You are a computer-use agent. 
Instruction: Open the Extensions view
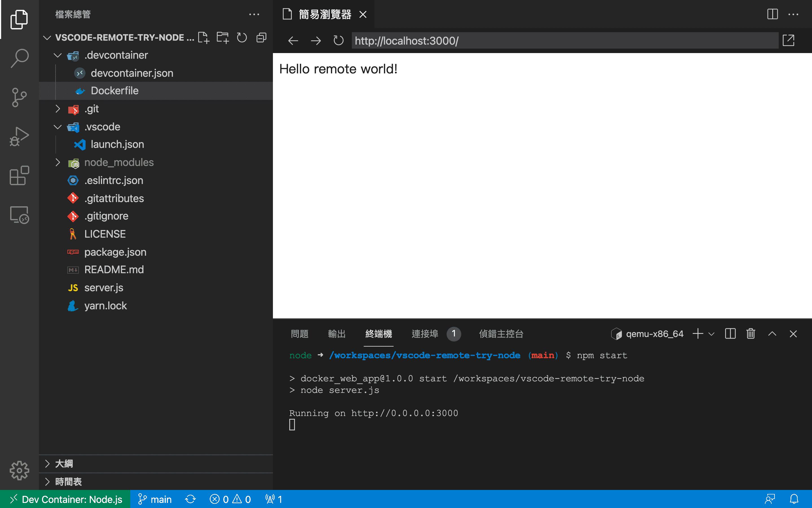[19, 175]
